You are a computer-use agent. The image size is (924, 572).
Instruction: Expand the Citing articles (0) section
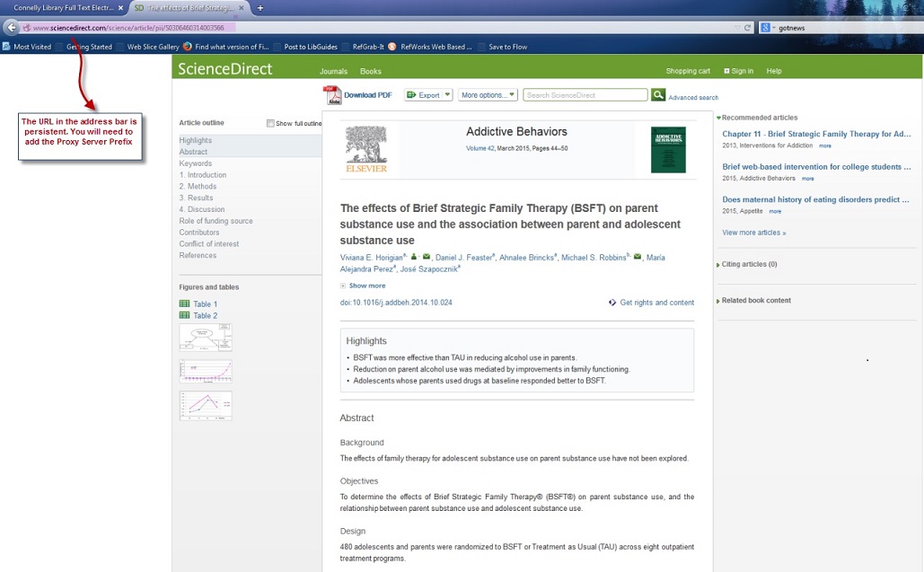718,265
